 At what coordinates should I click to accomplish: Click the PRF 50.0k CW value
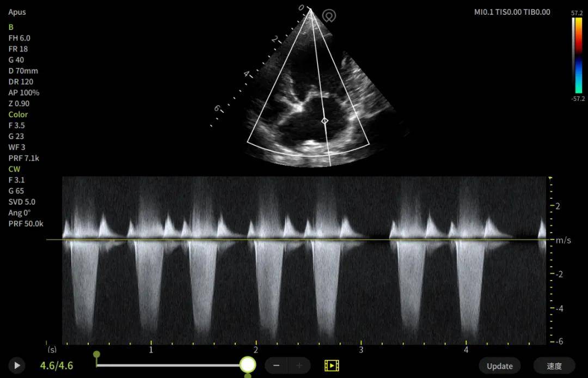click(x=26, y=224)
